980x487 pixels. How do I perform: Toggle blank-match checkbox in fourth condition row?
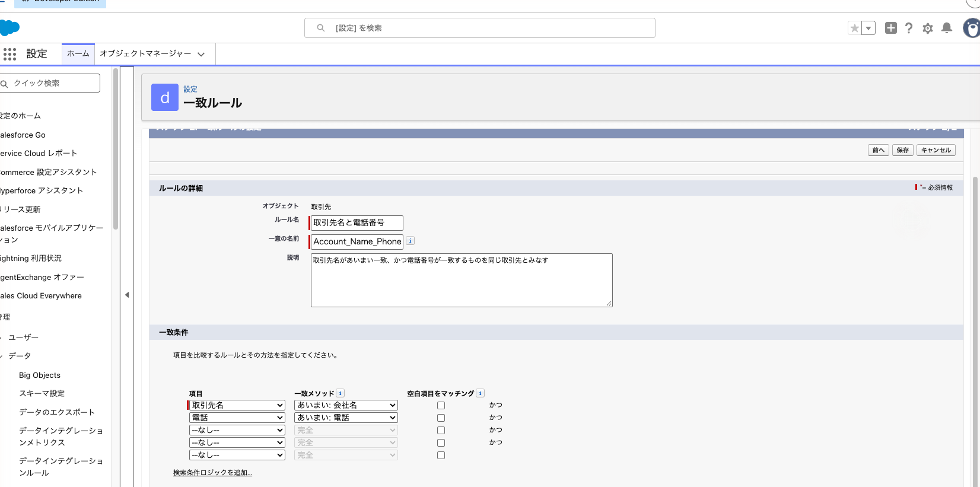[x=441, y=443]
